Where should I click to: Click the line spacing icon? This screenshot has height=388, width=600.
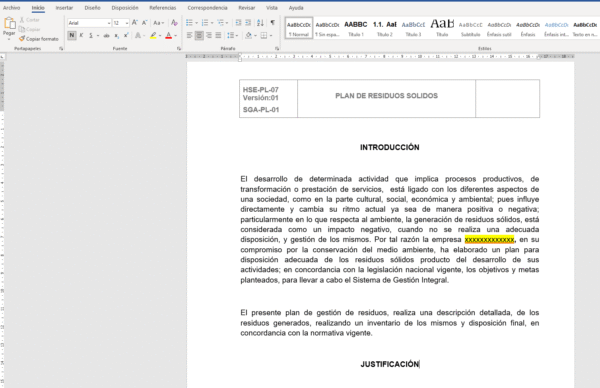(230, 36)
